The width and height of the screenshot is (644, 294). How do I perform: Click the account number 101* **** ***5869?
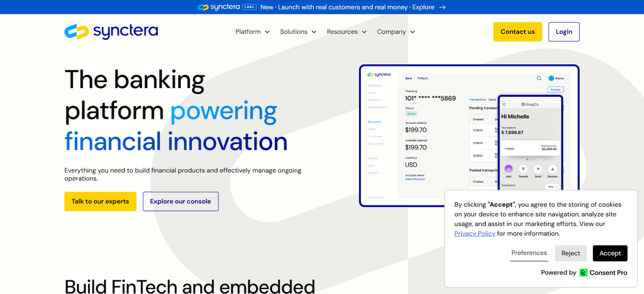click(x=430, y=99)
